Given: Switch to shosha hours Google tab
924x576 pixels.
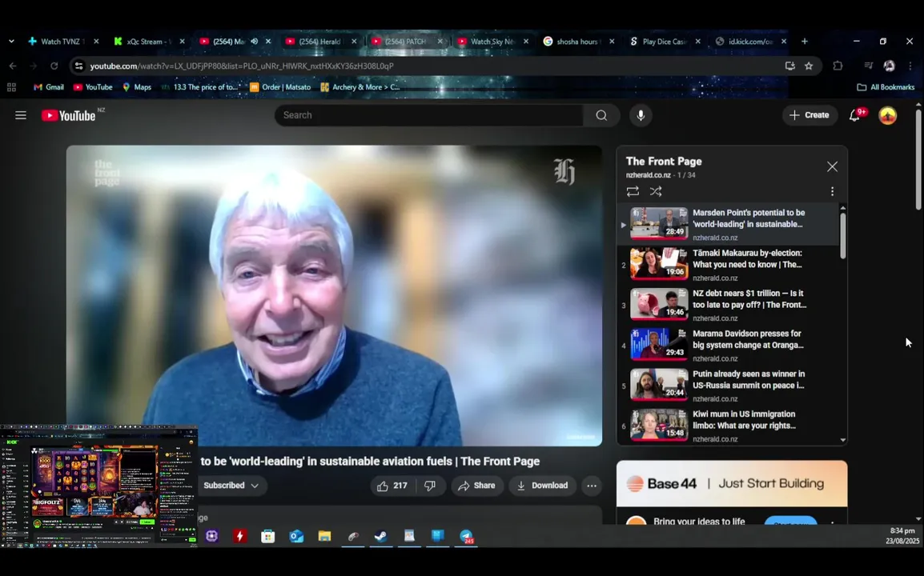Looking at the screenshot, I should pos(579,42).
